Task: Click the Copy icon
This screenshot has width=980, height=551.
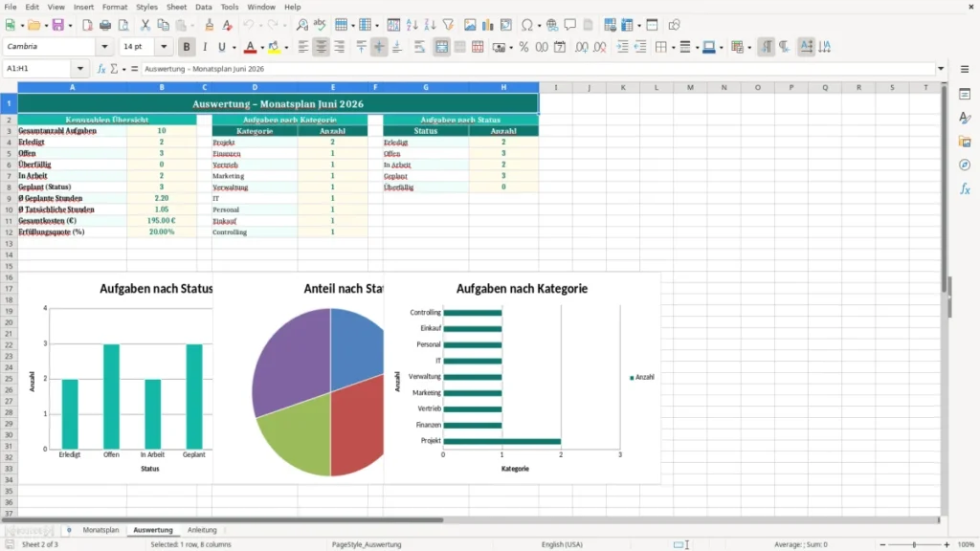Action: tap(163, 25)
